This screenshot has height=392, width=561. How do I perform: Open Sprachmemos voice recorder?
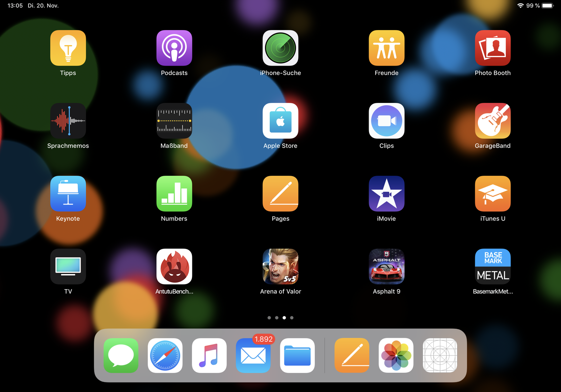tap(68, 121)
